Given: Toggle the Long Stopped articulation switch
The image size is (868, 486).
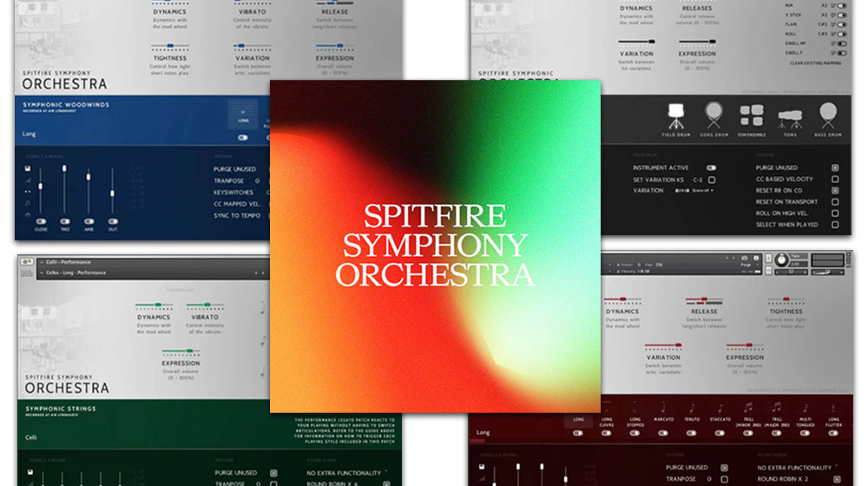Looking at the screenshot, I should [635, 433].
